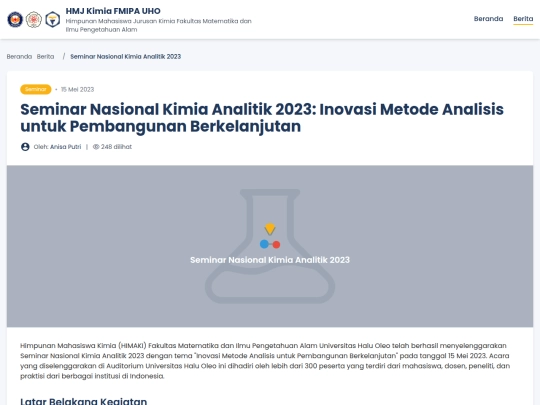Click the 248 dilihat view count
The image size is (540, 405).
click(116, 147)
